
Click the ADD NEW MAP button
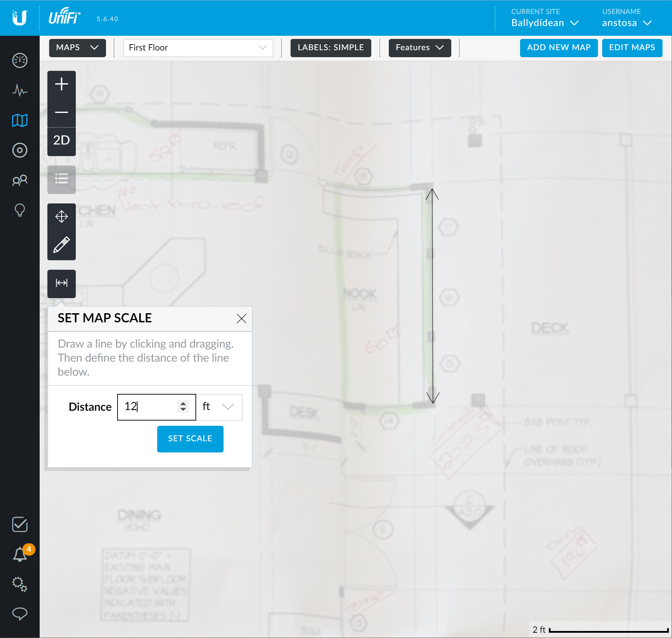558,48
